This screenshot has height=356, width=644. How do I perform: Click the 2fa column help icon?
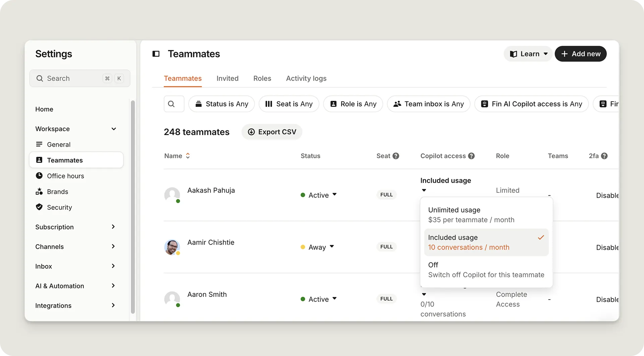click(x=604, y=156)
